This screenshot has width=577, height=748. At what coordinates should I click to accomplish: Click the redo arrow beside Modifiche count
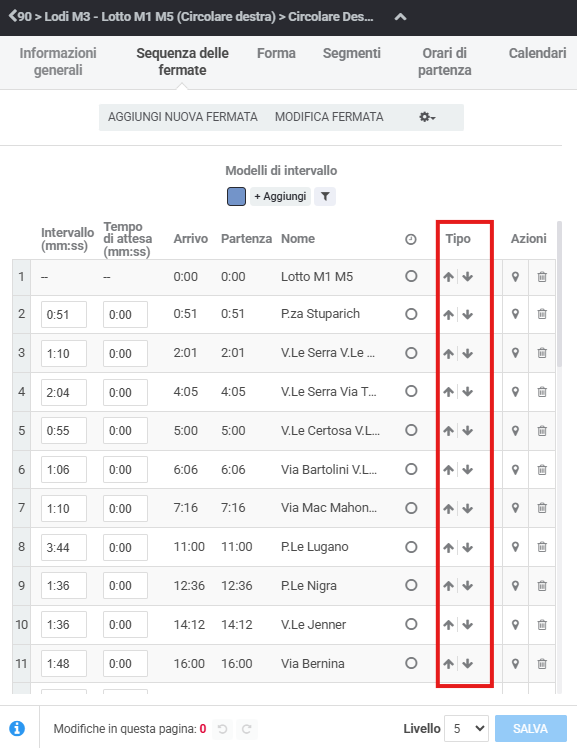coord(247,729)
